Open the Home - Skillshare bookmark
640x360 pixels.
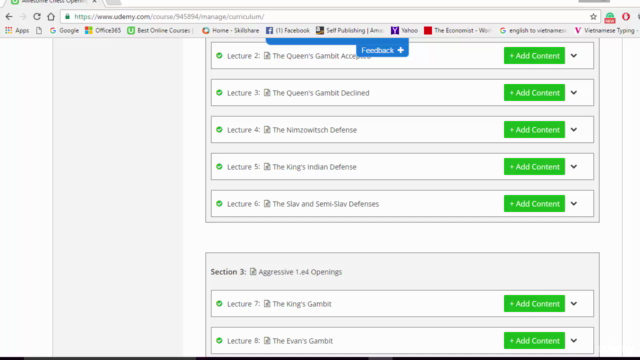tap(231, 30)
